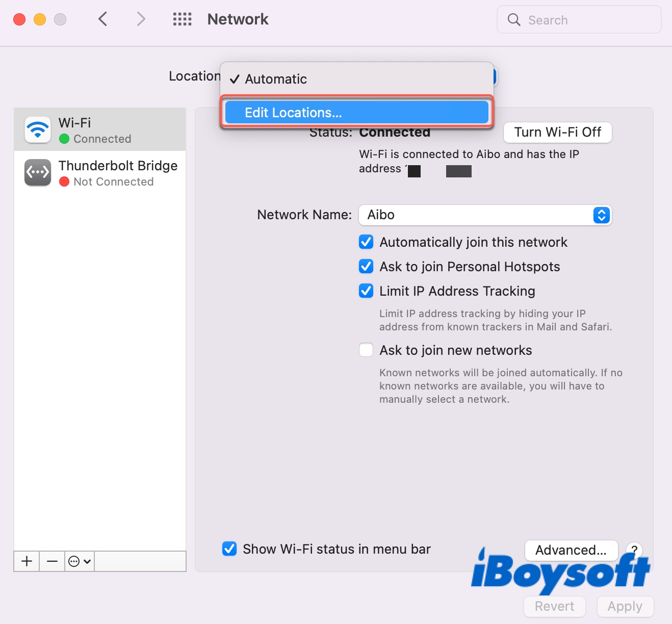Click the remove network service minus icon
Screen dimensions: 672x624
(51, 561)
